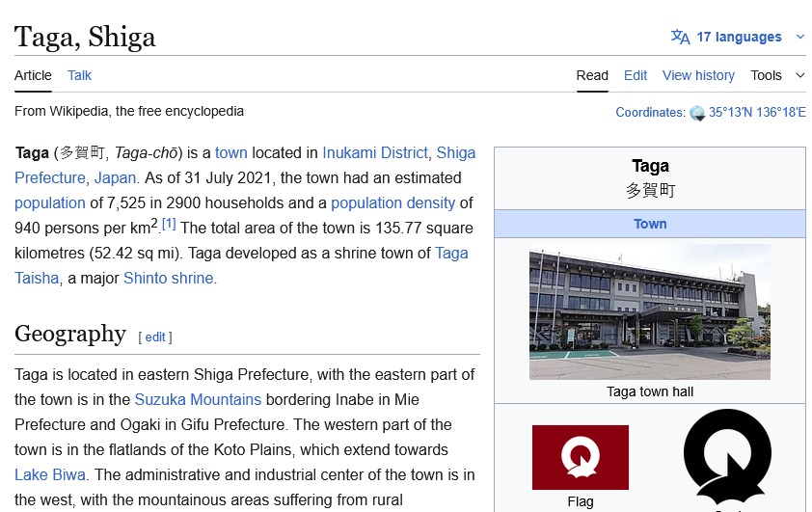The height and width of the screenshot is (512, 812).
Task: Open the Suzuka Mountains link
Action: (198, 399)
